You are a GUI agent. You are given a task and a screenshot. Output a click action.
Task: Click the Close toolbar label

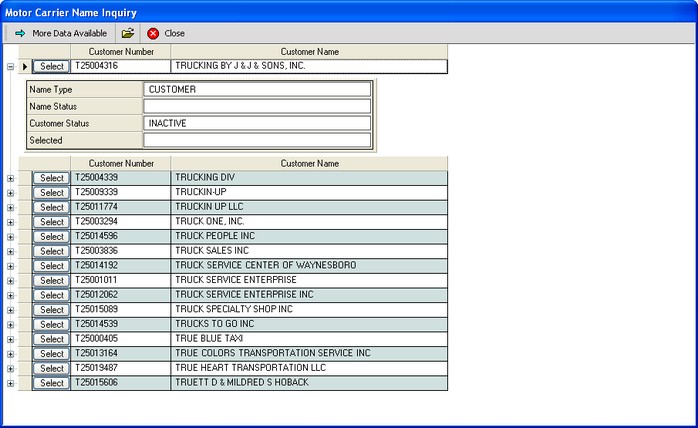pyautogui.click(x=174, y=33)
